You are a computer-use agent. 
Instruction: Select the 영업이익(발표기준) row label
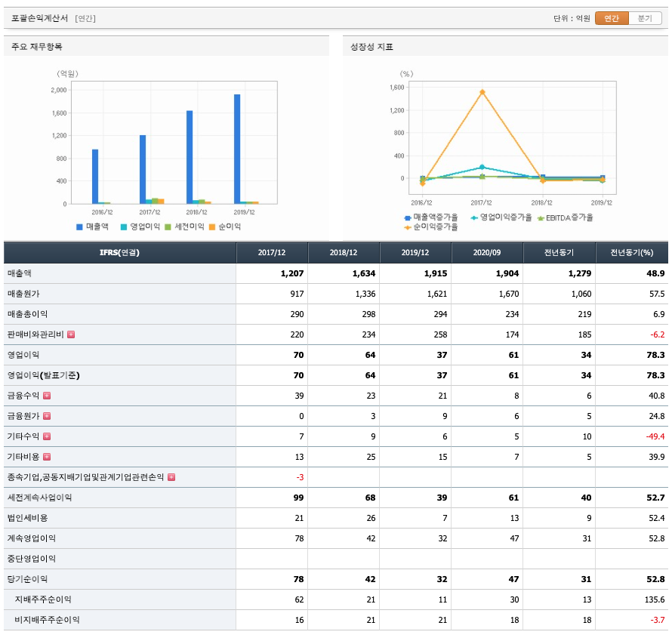tap(43, 375)
